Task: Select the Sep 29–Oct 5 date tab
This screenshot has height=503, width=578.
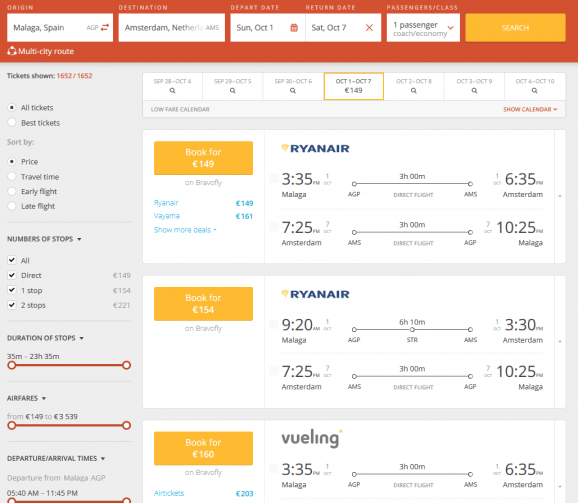Action: pos(233,86)
